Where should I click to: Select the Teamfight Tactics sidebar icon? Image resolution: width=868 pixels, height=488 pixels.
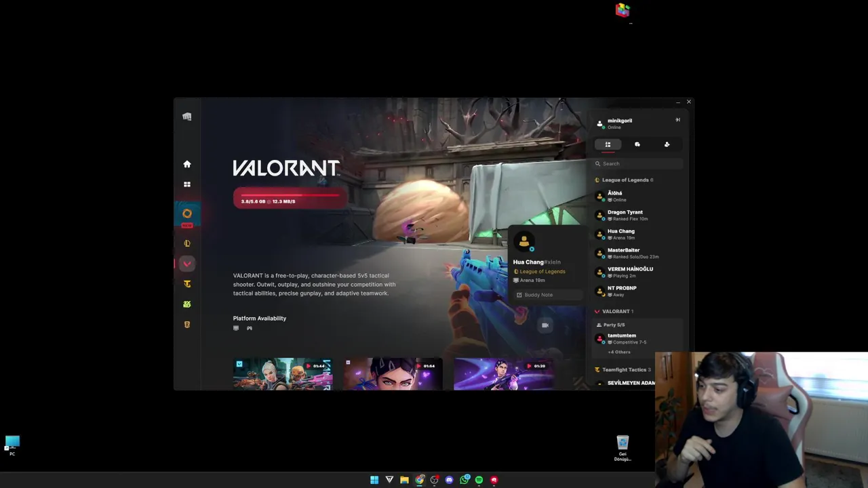click(187, 284)
